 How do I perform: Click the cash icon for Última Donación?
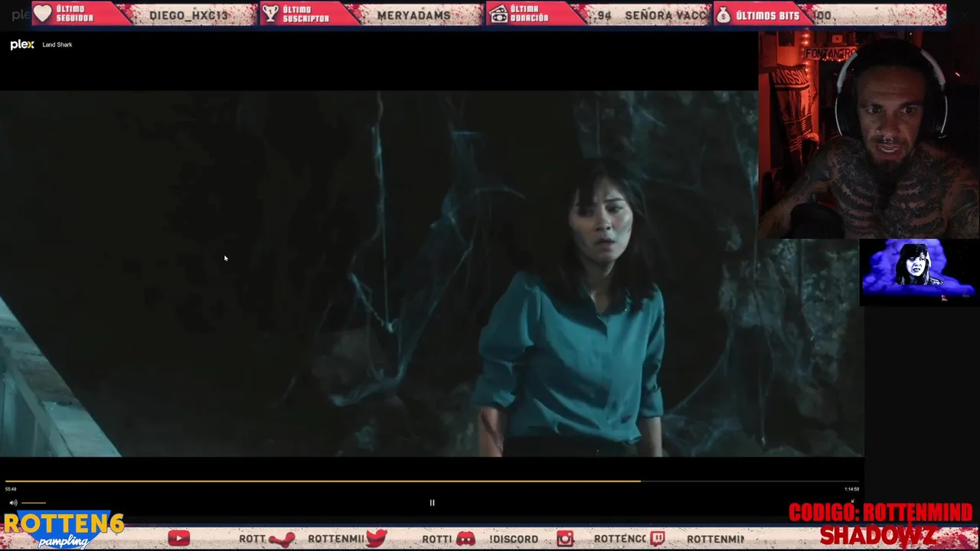(x=498, y=14)
